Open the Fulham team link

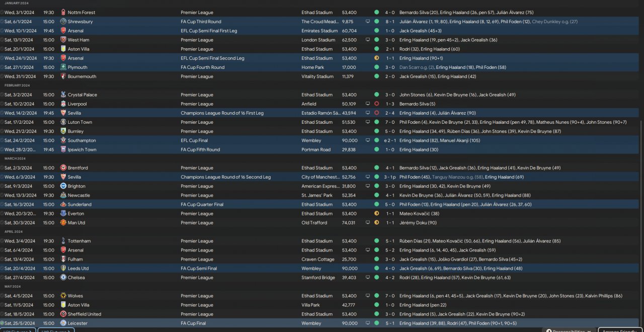pos(76,259)
